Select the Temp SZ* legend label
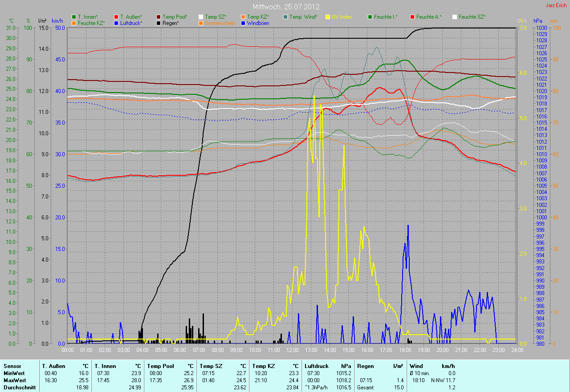Viewport: 570px width, 392px height. (216, 17)
